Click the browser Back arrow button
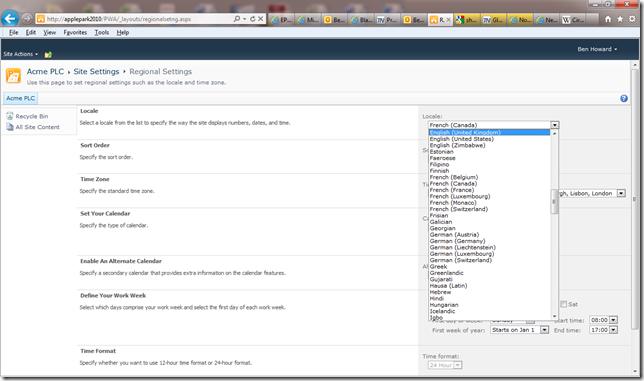The width and height of the screenshot is (644, 381). pyautogui.click(x=10, y=18)
